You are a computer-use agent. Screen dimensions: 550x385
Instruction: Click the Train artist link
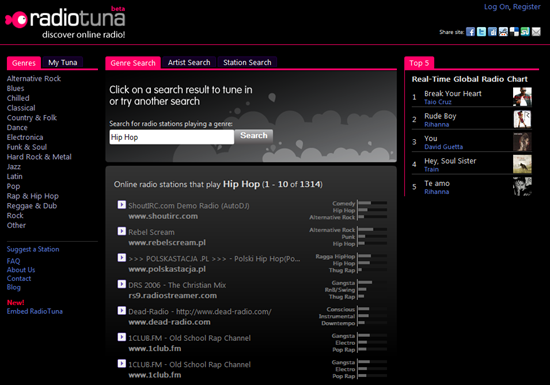coord(431,169)
